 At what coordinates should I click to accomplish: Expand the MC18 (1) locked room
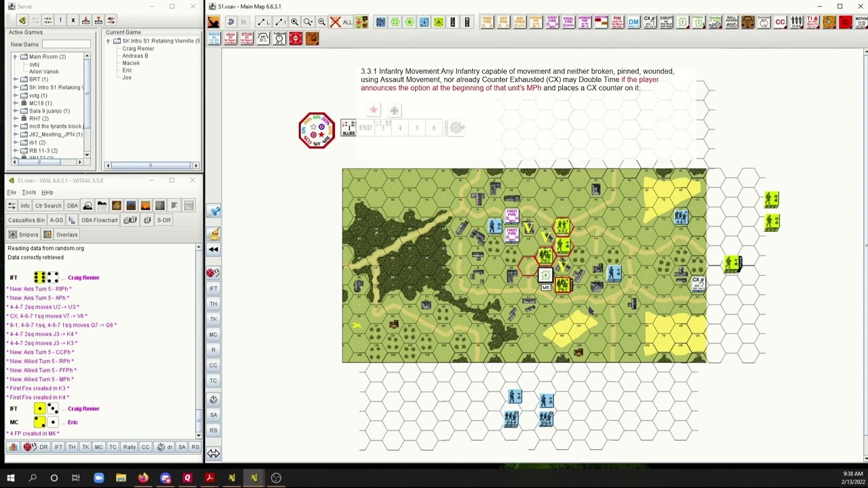15,103
